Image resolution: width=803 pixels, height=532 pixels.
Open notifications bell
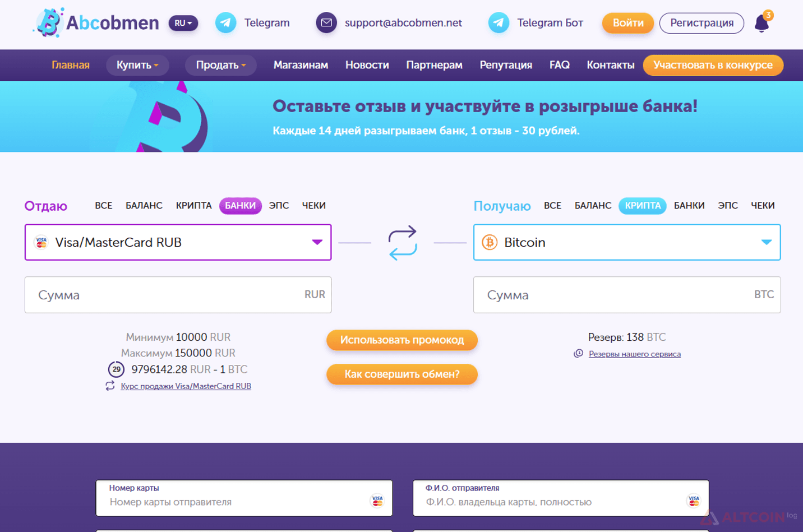tap(762, 24)
